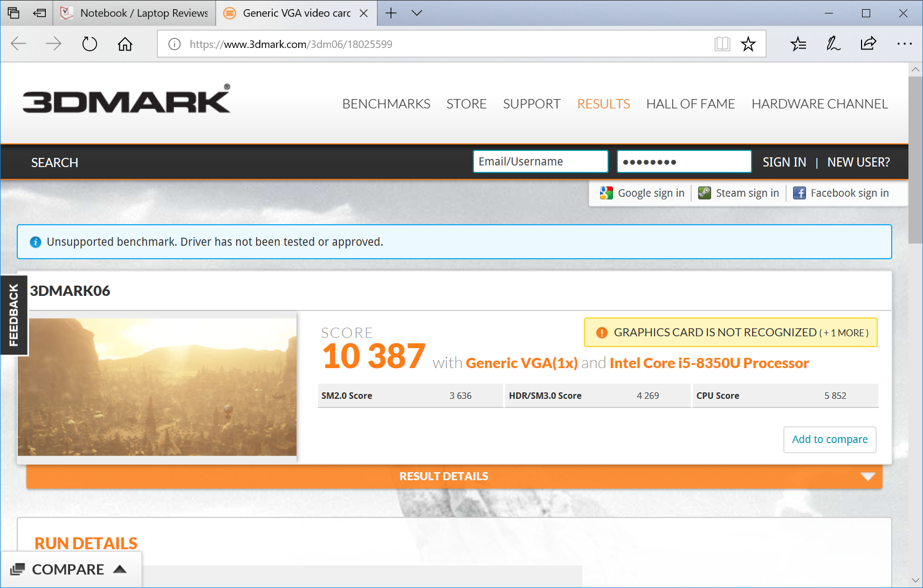The height and width of the screenshot is (588, 923).
Task: Click the New User? link
Action: tap(858, 162)
